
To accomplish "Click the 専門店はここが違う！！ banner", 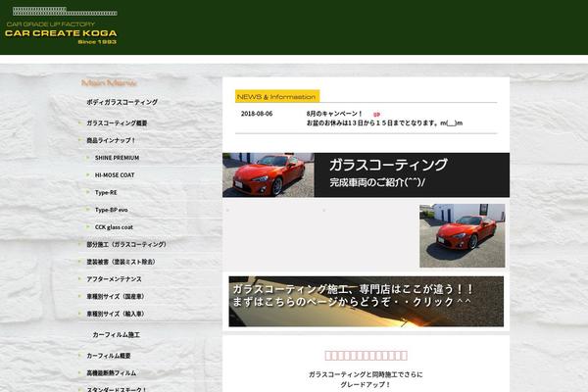I will pos(366,302).
